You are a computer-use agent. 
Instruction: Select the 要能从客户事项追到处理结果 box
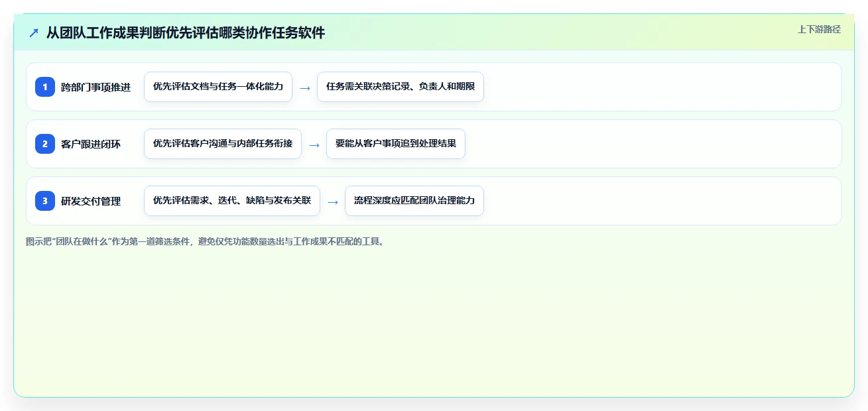pyautogui.click(x=396, y=144)
